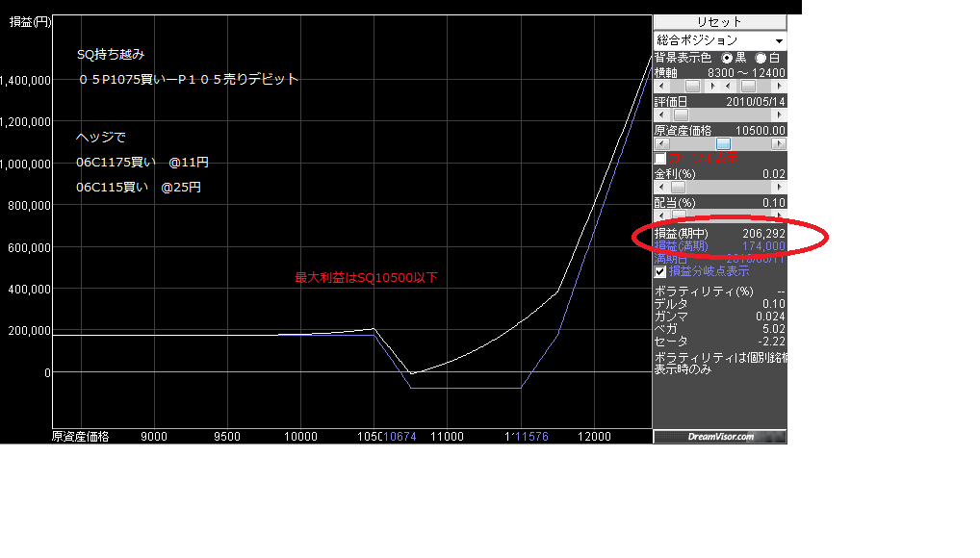Click right arrow of 配当(%) scrollbar

click(x=781, y=216)
